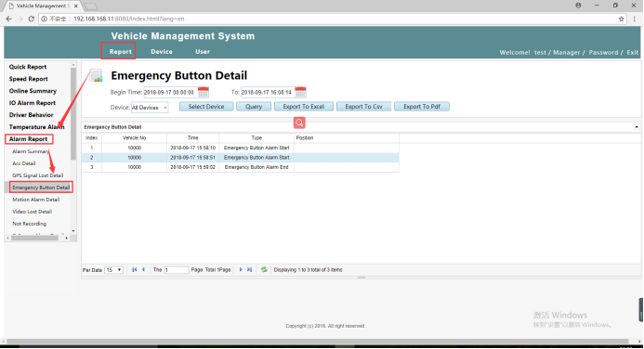Open Online Summary in sidebar
The image size is (644, 349).
pos(33,91)
